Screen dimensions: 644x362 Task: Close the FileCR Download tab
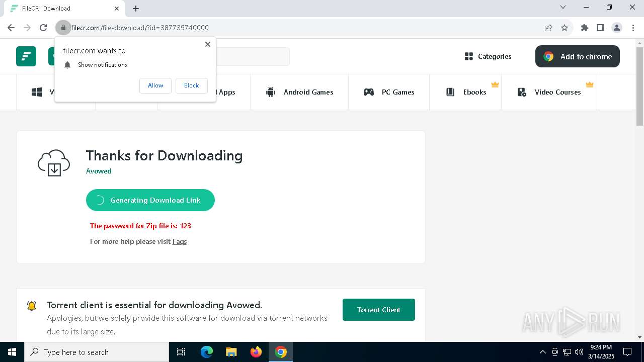point(117,8)
